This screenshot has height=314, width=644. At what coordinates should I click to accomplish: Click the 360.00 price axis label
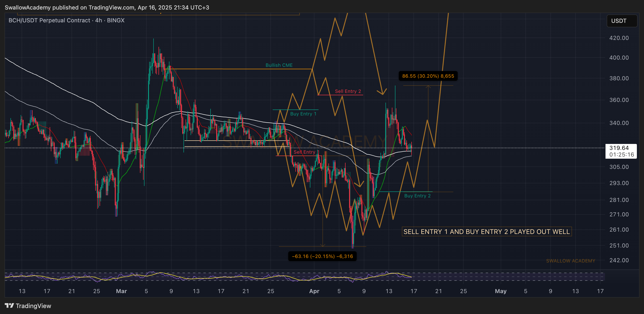click(x=619, y=100)
